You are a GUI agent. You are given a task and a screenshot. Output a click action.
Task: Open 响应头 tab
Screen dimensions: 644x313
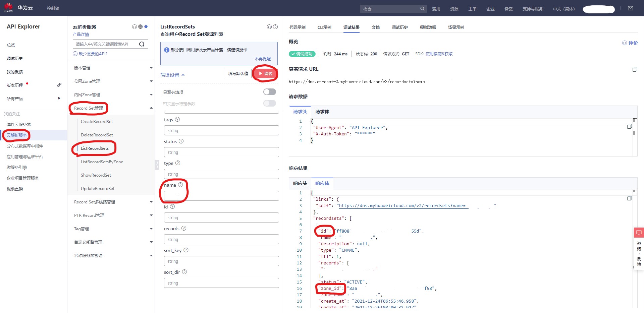(300, 183)
